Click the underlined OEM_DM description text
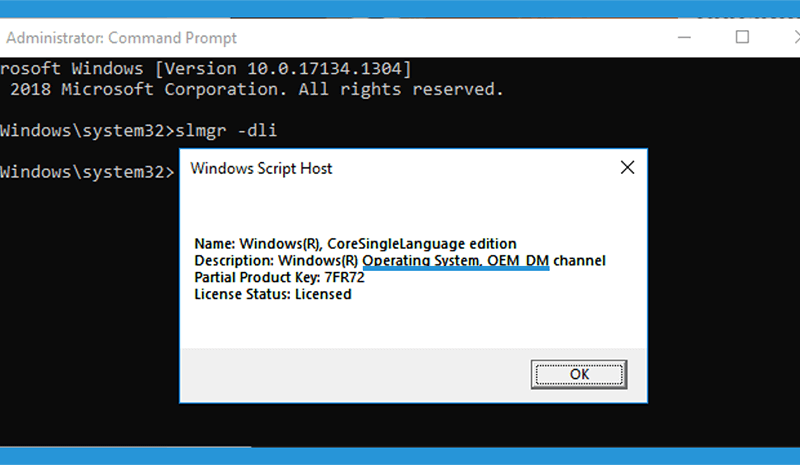Screen dimensions: 800x465 tap(456, 261)
